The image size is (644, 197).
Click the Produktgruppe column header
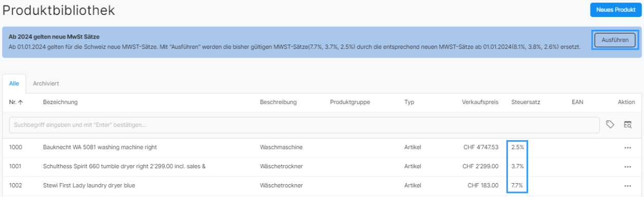350,102
